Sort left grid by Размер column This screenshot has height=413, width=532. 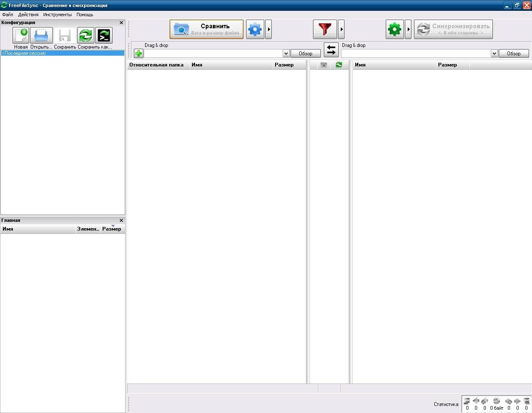click(x=289, y=65)
